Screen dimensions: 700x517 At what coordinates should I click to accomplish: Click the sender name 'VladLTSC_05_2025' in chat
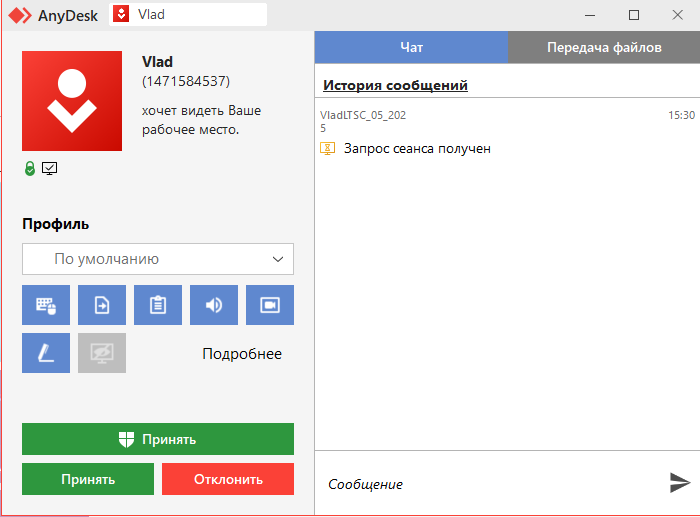363,121
